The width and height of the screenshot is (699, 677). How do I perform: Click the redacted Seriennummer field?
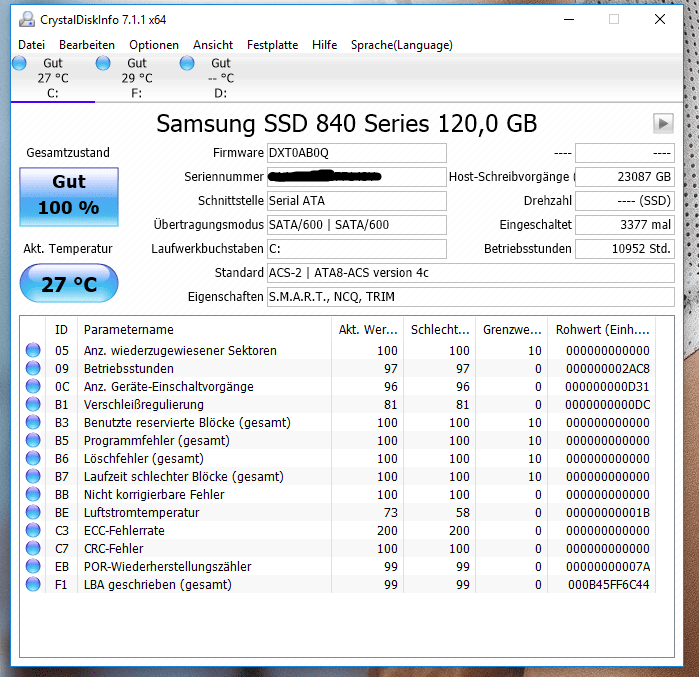tap(357, 177)
